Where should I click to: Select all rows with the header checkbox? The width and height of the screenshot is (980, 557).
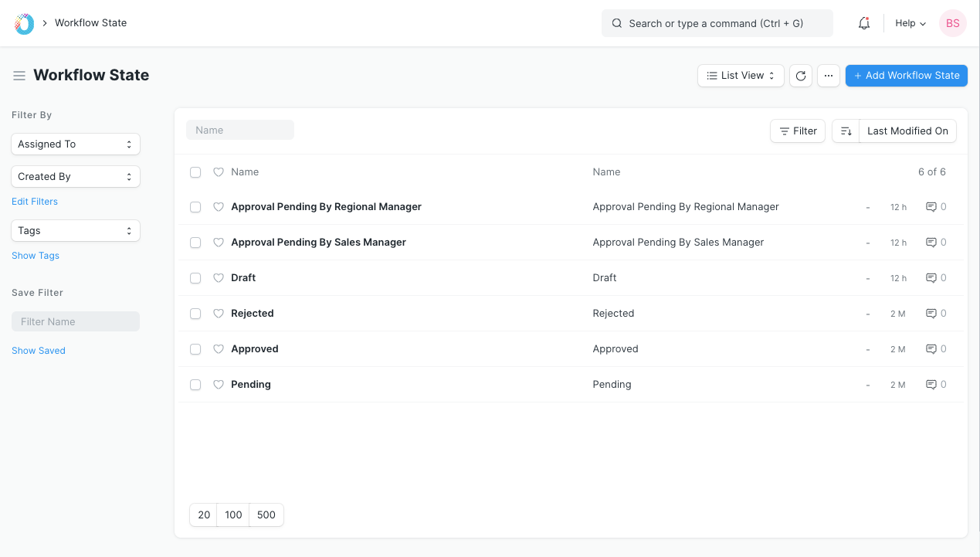(x=195, y=172)
